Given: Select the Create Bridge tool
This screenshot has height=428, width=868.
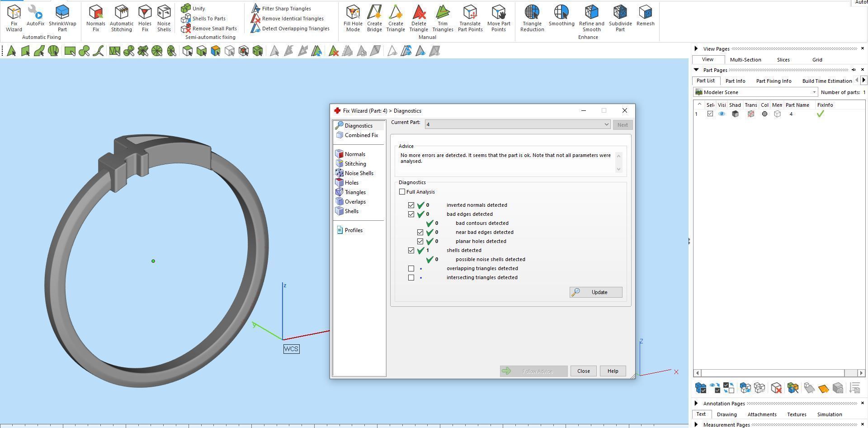Looking at the screenshot, I should [374, 18].
